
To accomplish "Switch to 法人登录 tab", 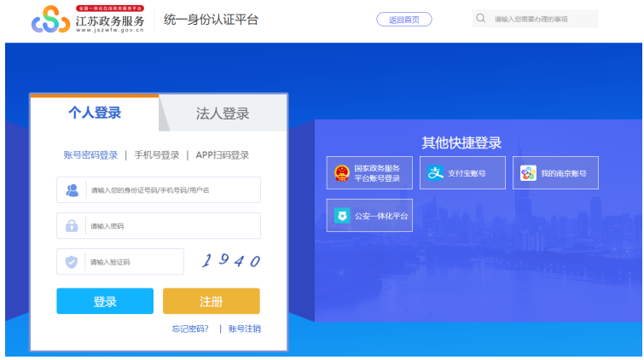I will pyautogui.click(x=223, y=113).
